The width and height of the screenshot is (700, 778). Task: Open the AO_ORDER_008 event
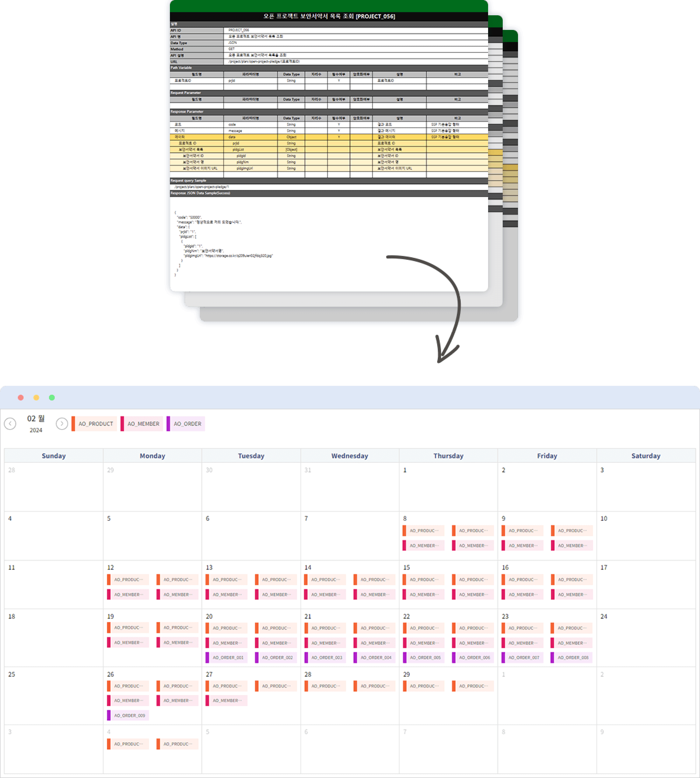(x=571, y=658)
